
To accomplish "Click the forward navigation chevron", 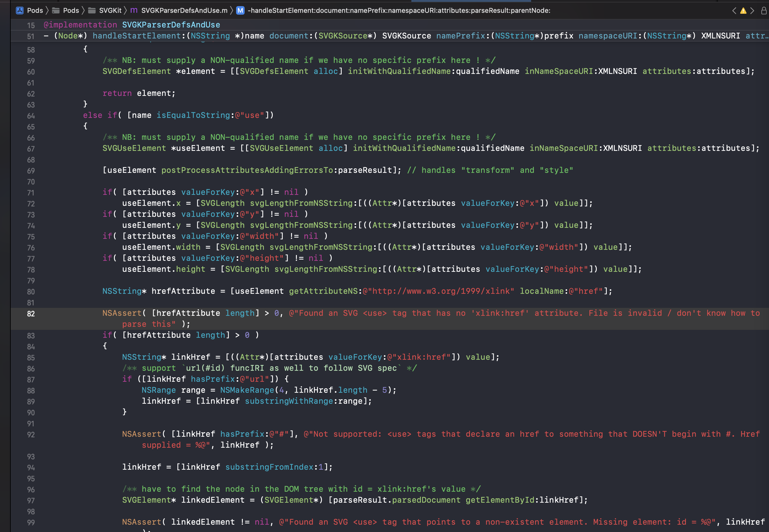I will (x=752, y=10).
